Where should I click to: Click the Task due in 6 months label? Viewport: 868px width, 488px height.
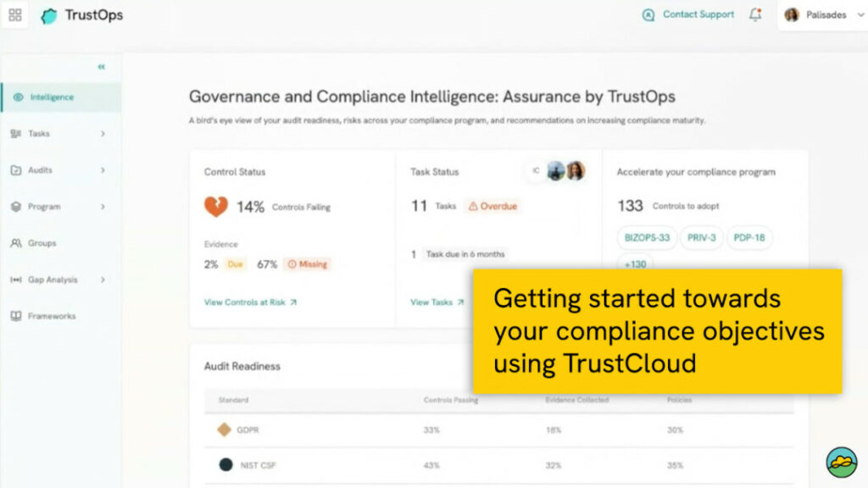(x=465, y=254)
